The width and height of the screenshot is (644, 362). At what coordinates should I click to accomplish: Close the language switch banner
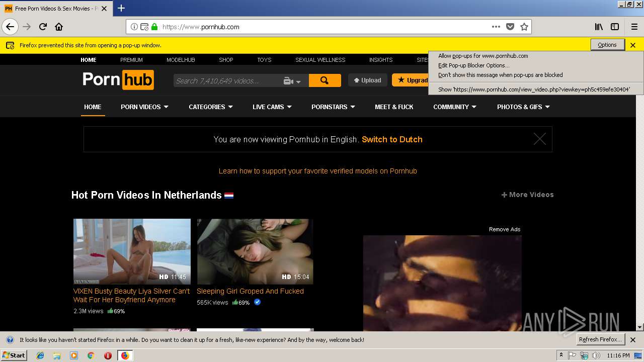pos(539,139)
